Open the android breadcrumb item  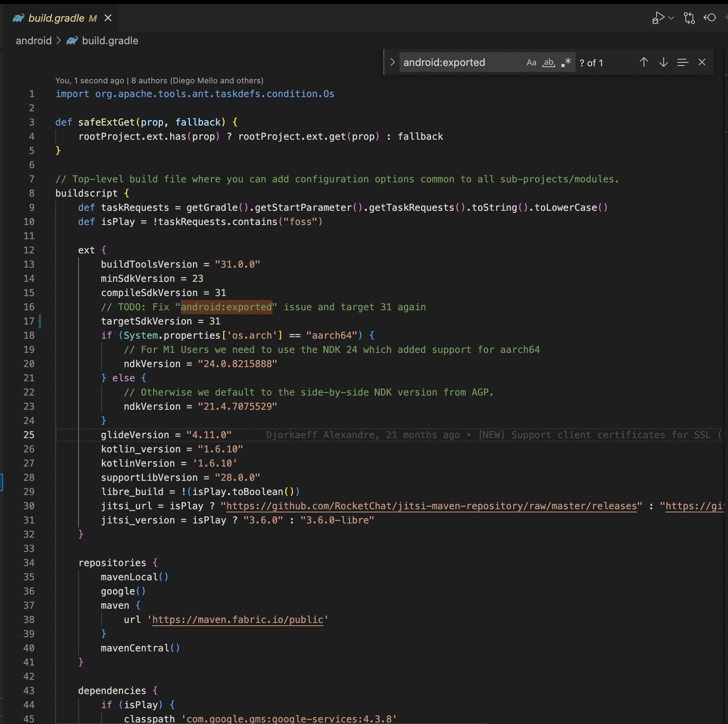[34, 41]
